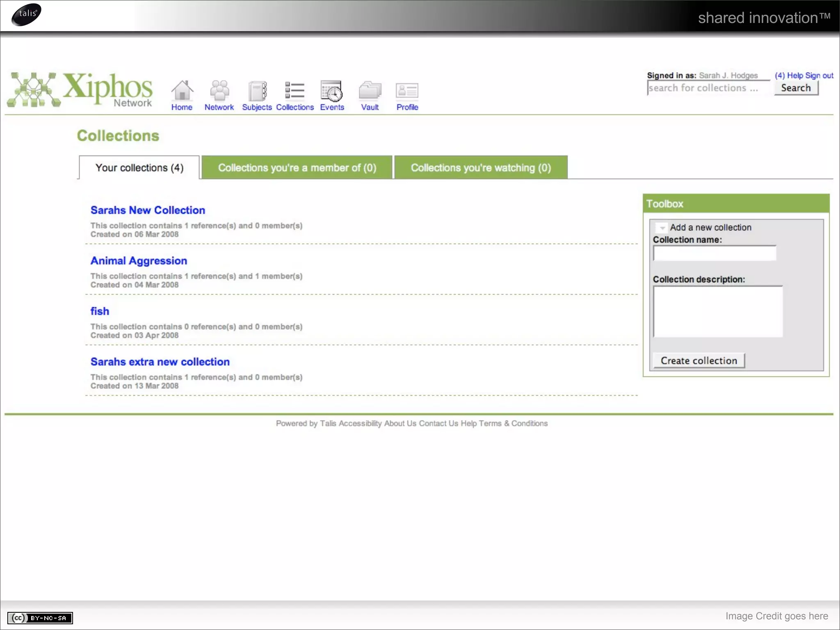Open the Network people icon
Image resolution: width=840 pixels, height=630 pixels.
(219, 90)
